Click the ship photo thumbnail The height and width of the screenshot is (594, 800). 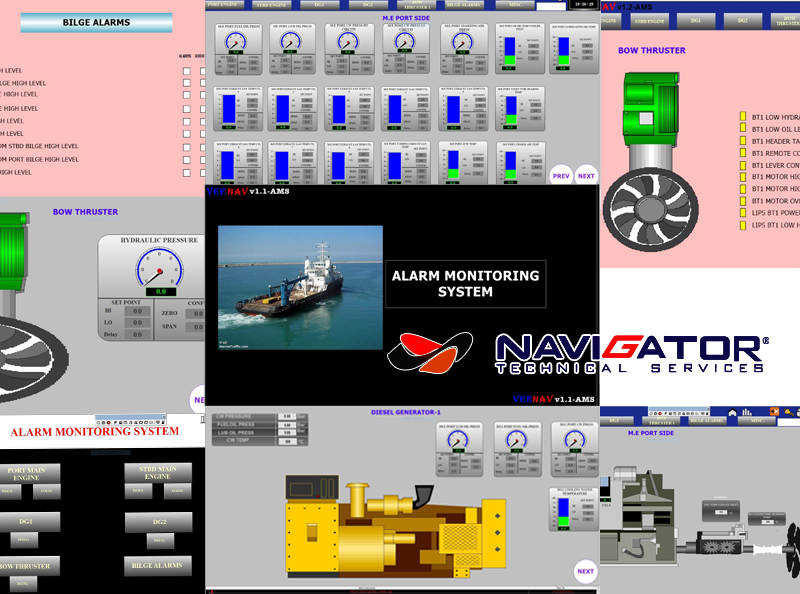(x=300, y=287)
